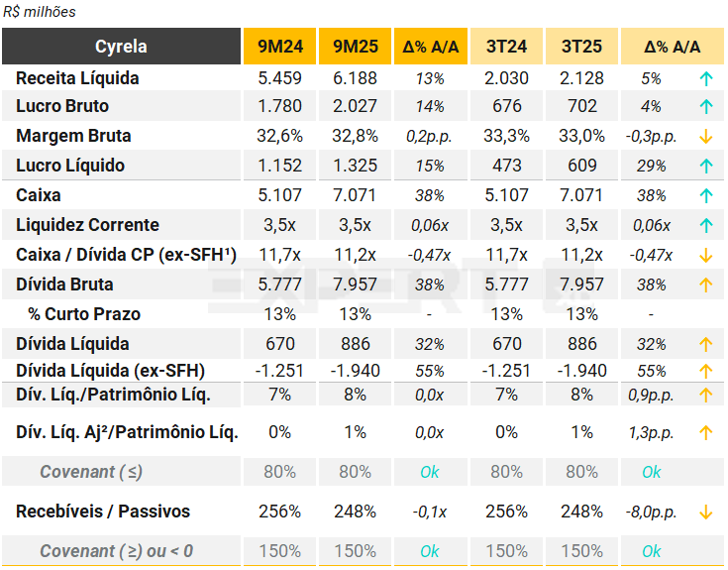This screenshot has width=728, height=570.
Task: Select the 3T25 column header
Action: point(582,47)
